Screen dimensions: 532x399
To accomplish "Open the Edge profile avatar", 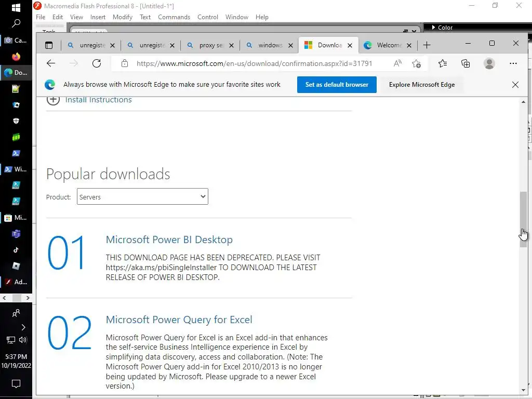I will tap(489, 63).
